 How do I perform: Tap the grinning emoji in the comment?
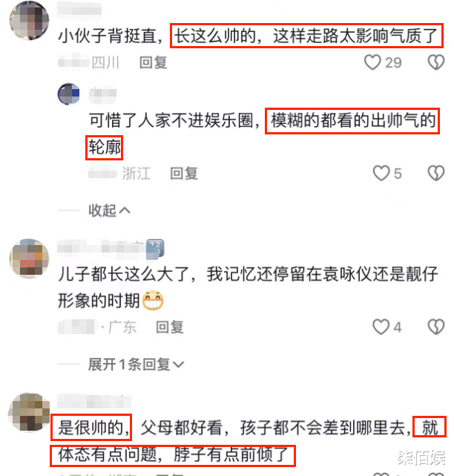[153, 300]
